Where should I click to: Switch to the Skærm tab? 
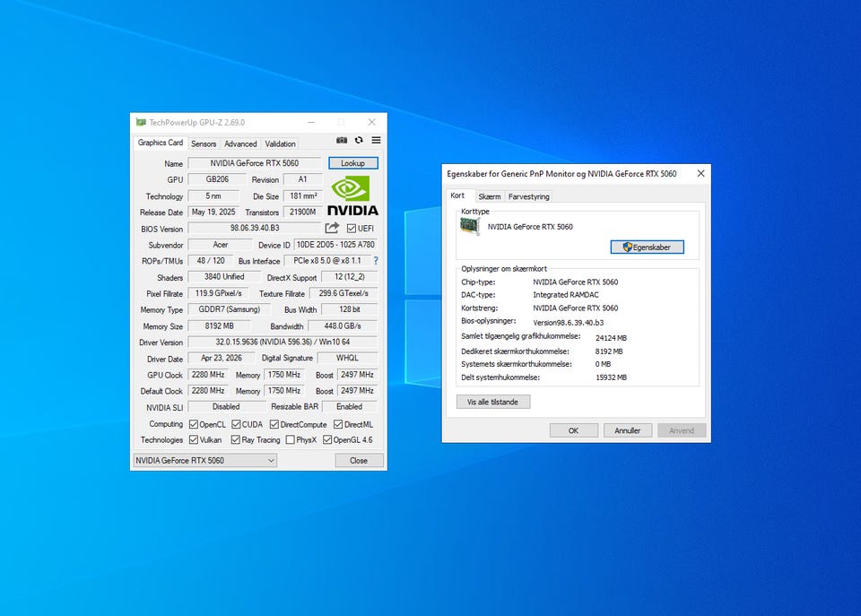[490, 196]
